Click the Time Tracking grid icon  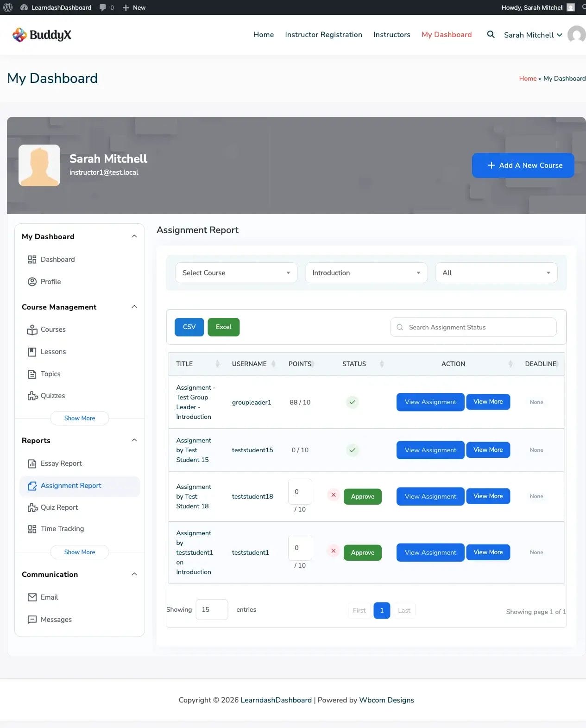pyautogui.click(x=32, y=529)
